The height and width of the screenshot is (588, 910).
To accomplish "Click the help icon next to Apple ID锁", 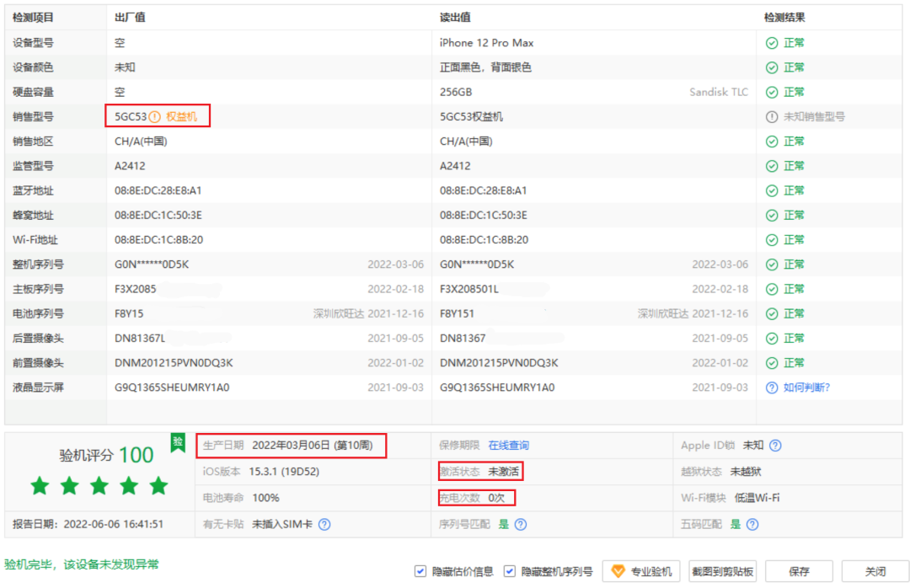I will tap(775, 446).
